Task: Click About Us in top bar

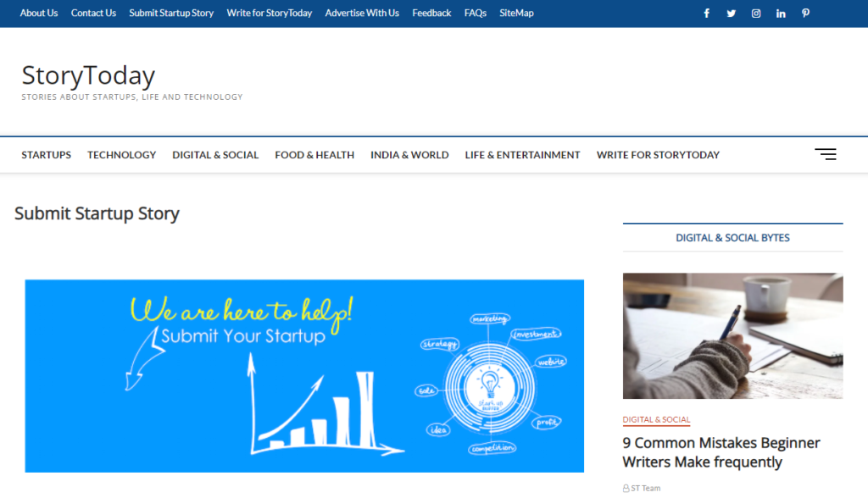Action: click(39, 14)
